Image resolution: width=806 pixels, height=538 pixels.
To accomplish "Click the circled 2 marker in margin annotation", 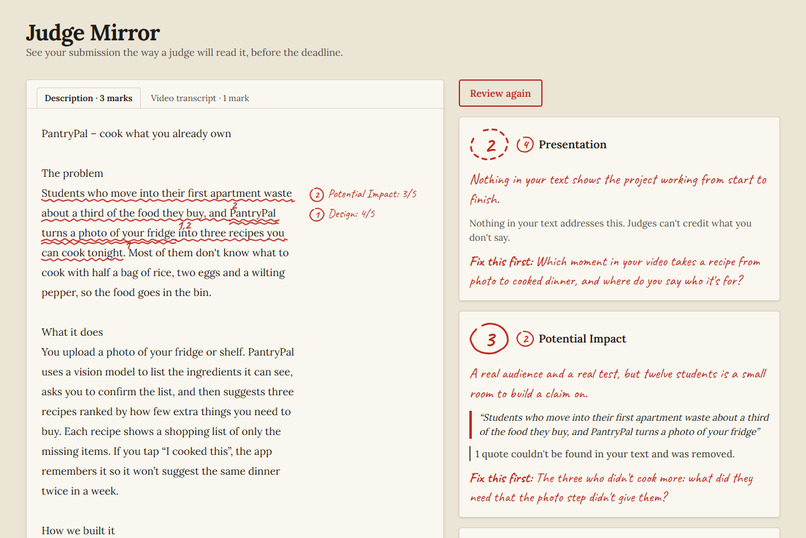I will [317, 195].
